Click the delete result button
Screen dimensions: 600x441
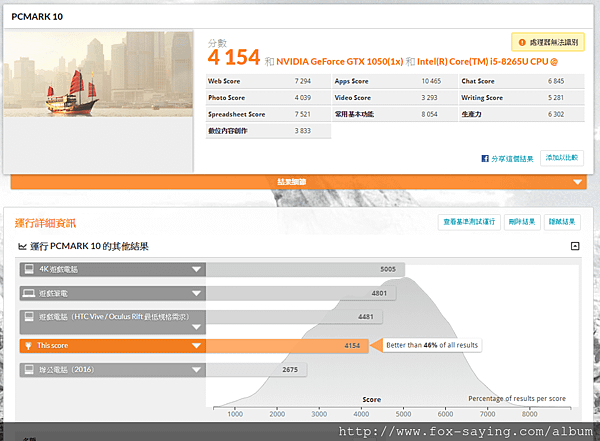[522, 222]
